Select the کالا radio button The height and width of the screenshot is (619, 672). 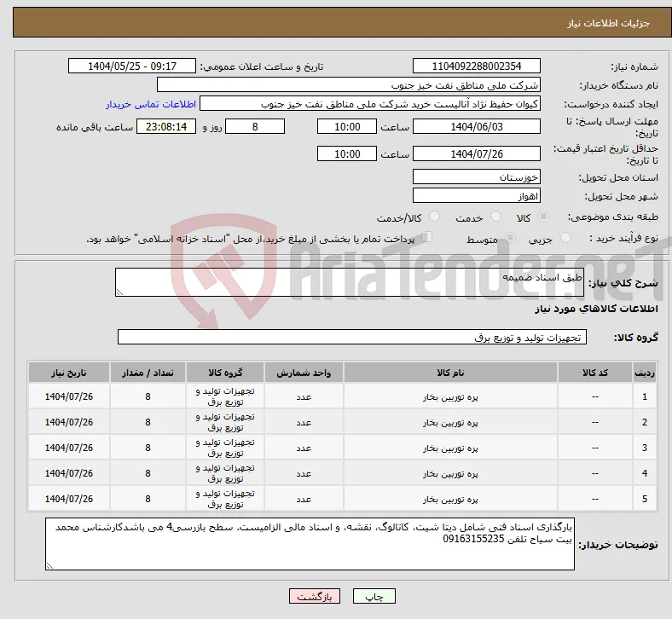click(x=543, y=217)
